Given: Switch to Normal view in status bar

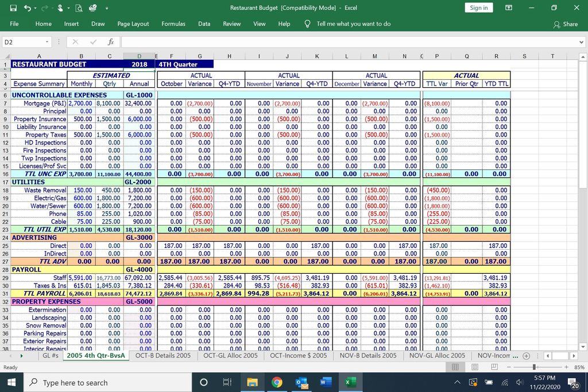Looking at the screenshot, I should click(455, 367).
